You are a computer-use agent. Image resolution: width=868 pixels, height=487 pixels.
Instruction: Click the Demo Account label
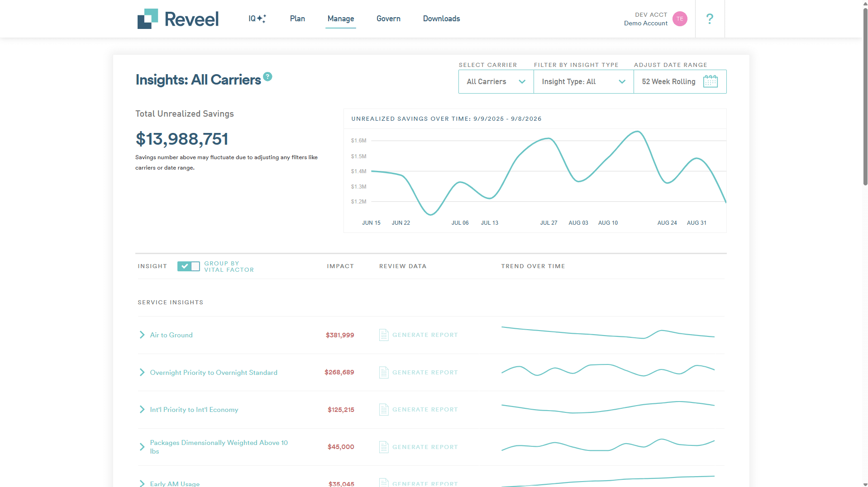tap(645, 23)
